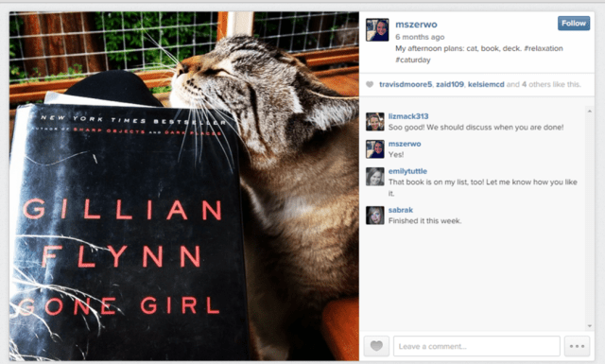Click the Gone Girl cat photo
Image resolution: width=605 pixels, height=364 pixels.
184,186
